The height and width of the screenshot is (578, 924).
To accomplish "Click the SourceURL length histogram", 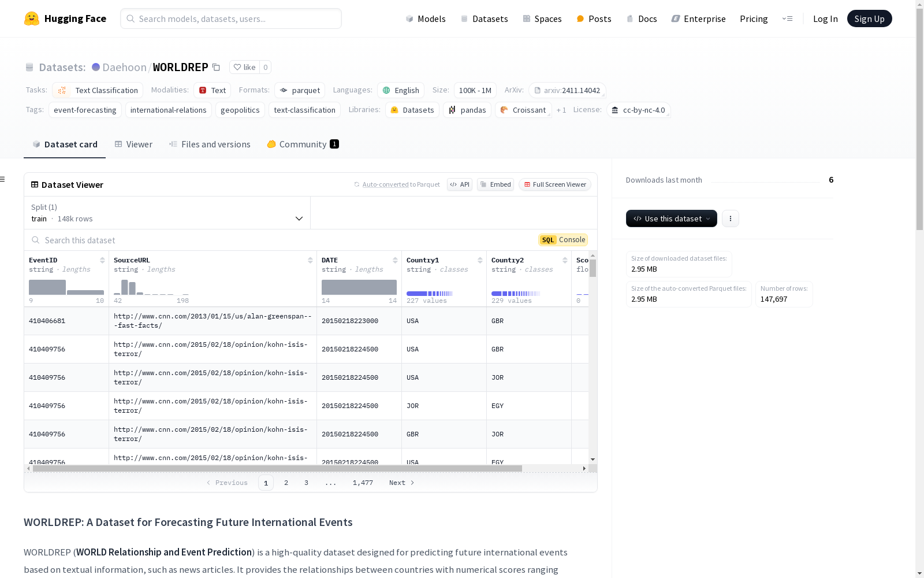I will pyautogui.click(x=151, y=287).
